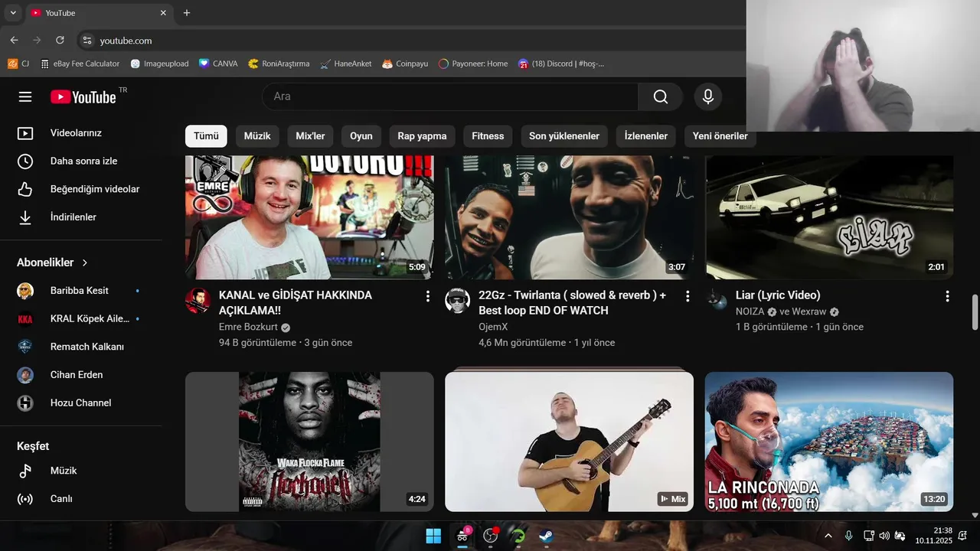Open Emre Bozkurt channel name link
980x551 pixels.
point(247,327)
